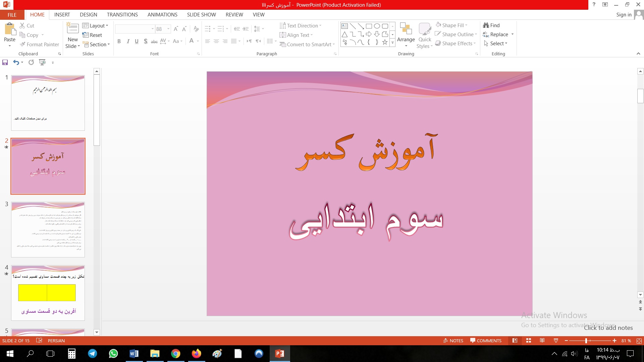Open the font size dropdown showing 88
This screenshot has width=644, height=362.
tap(168, 29)
